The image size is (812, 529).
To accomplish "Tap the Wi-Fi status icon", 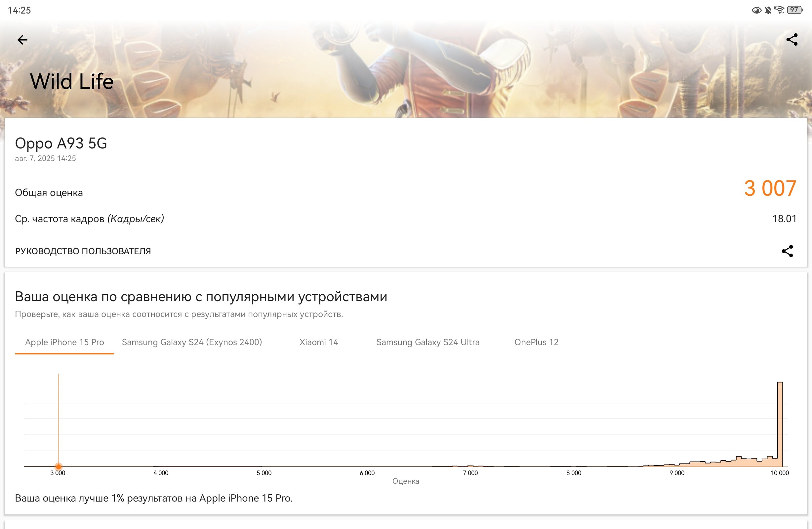I will (779, 10).
